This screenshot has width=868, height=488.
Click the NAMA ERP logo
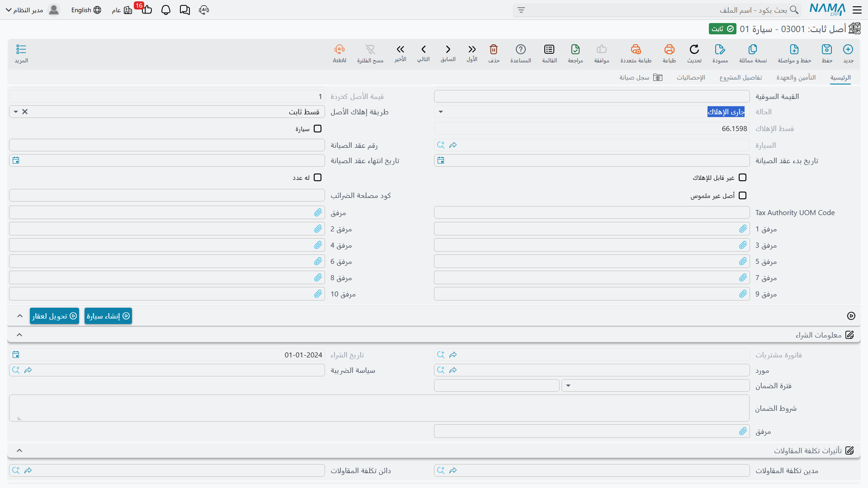click(827, 9)
